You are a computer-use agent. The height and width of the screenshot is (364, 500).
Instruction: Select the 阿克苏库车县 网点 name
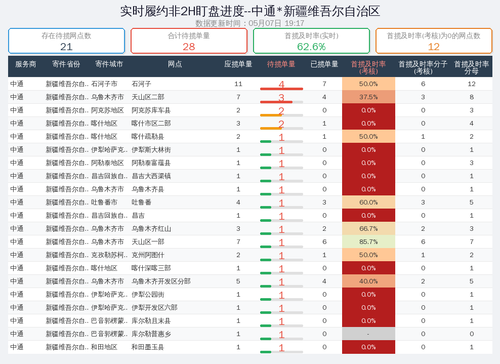(x=151, y=110)
